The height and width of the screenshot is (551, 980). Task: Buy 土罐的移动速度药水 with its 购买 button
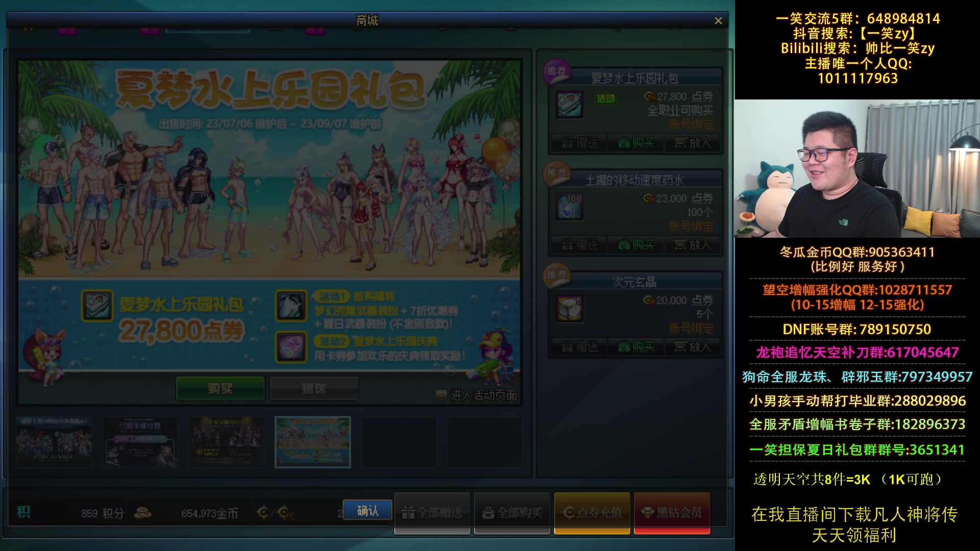pyautogui.click(x=636, y=245)
